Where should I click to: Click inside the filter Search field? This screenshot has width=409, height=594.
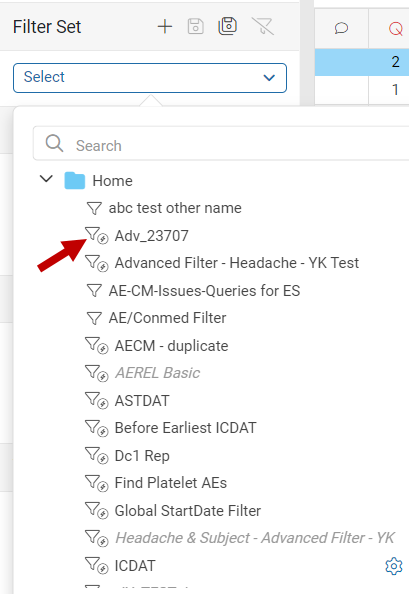[x=227, y=145]
